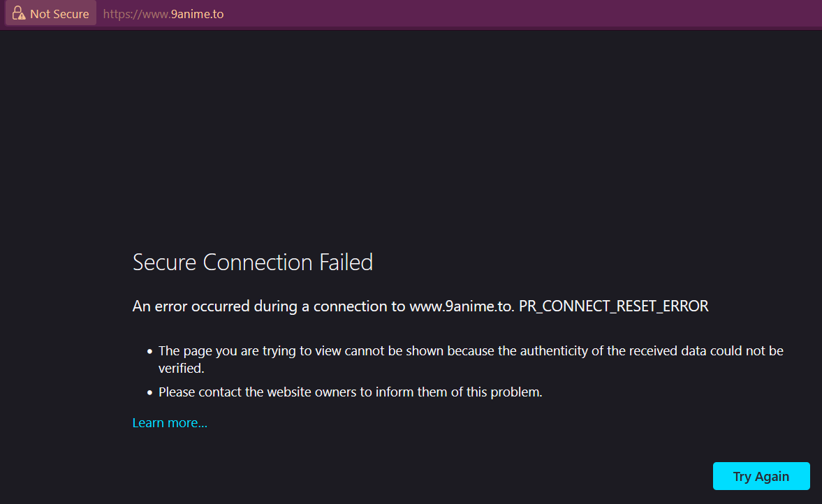822x504 pixels.
Task: Click empty space at right of address bar
Action: 629,14
